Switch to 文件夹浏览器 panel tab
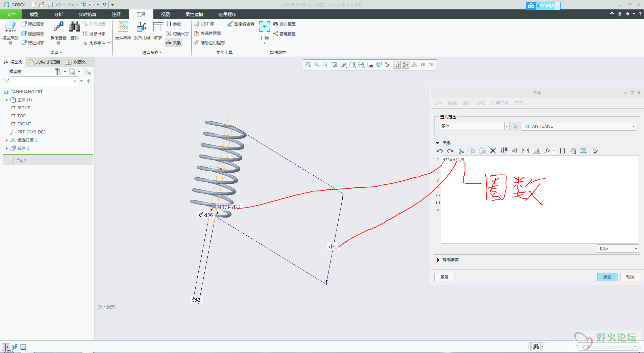This screenshot has width=644, height=353. [44, 62]
